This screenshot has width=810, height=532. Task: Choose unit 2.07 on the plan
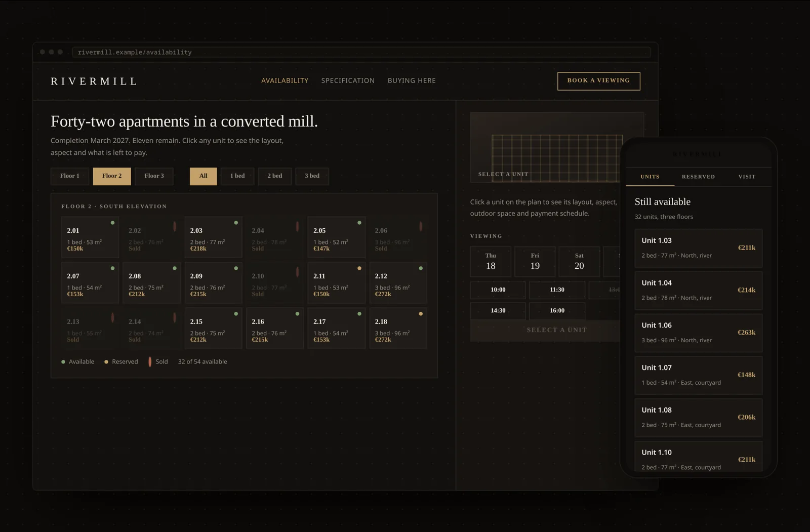coord(90,283)
